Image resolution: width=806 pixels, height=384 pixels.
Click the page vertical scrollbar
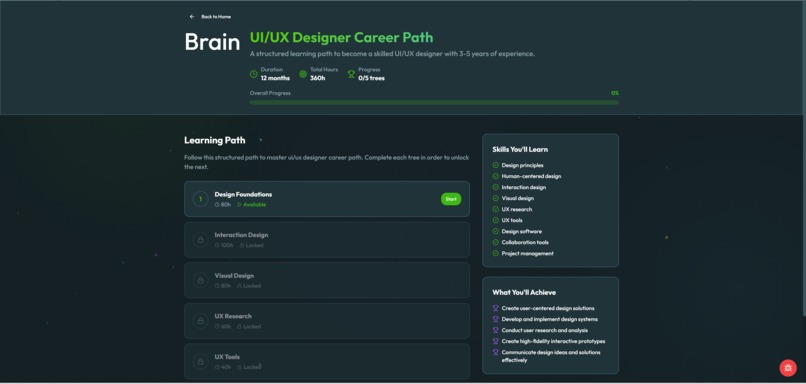[x=803, y=159]
